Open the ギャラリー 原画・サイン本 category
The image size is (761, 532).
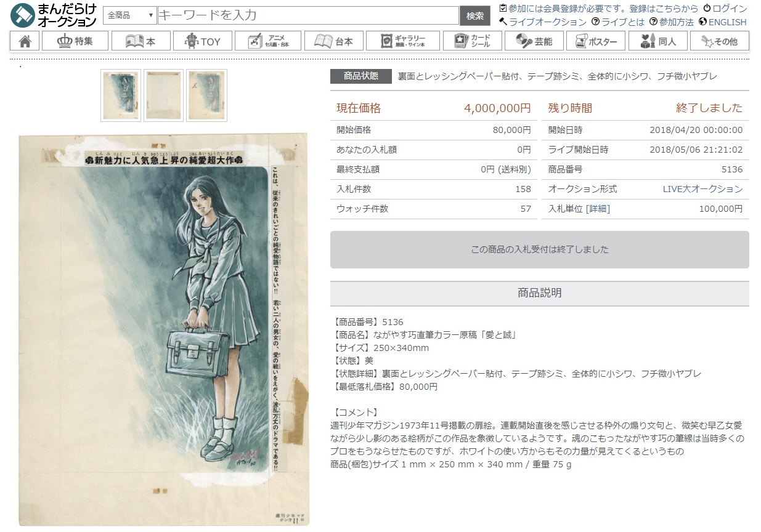click(403, 41)
